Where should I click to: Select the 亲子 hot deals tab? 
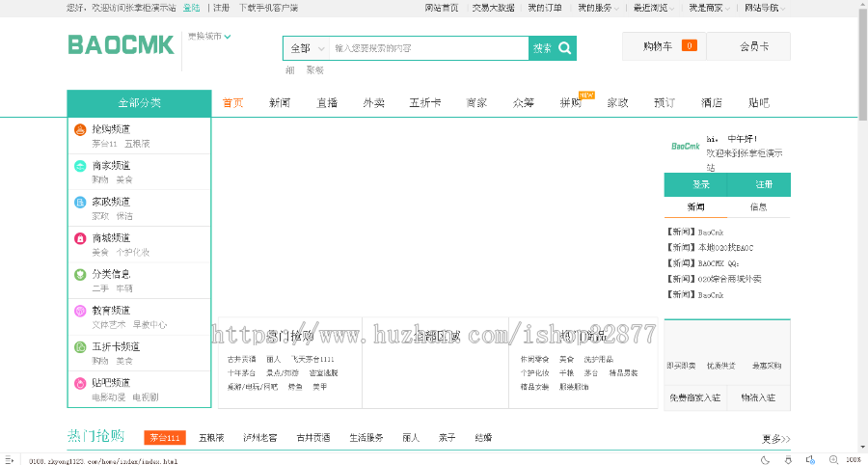tap(448, 438)
